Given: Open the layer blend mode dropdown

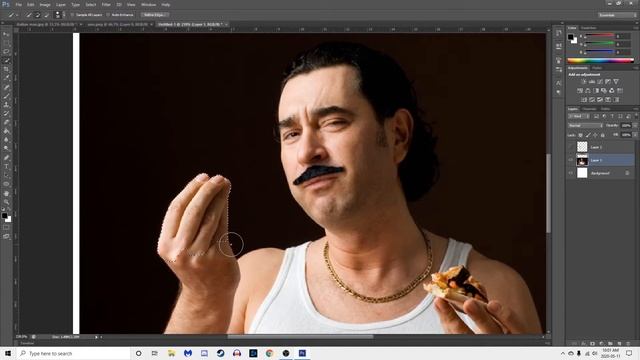Looking at the screenshot, I should point(585,126).
